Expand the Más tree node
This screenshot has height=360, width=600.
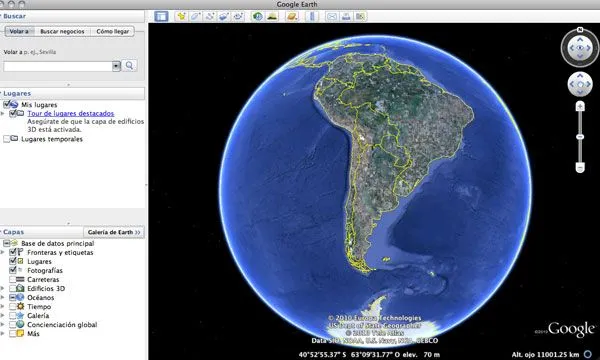[3, 334]
